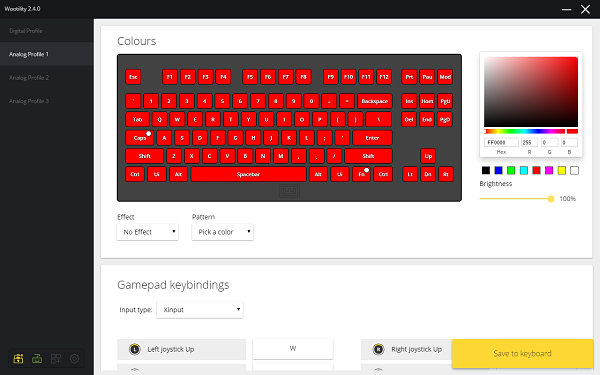Select the Mod key on keyboard layout
Viewport: 600px width, 375px height.
pos(445,77)
